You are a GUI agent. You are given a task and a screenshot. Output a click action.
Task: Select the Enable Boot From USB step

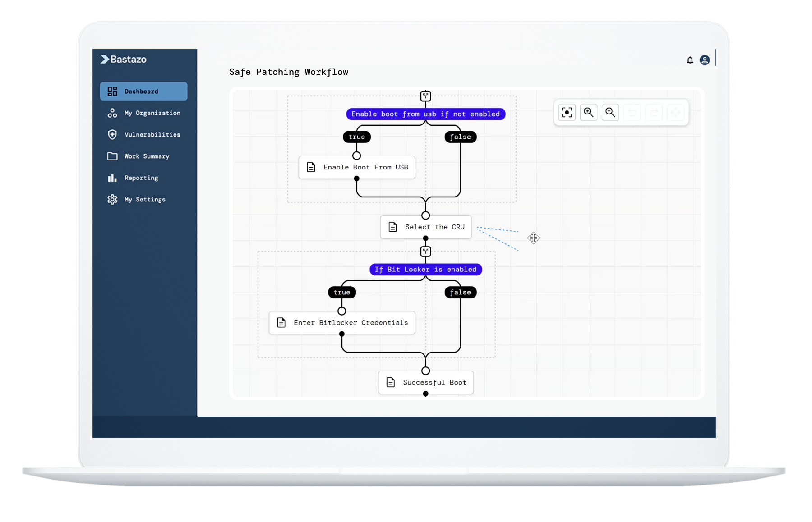pos(357,167)
